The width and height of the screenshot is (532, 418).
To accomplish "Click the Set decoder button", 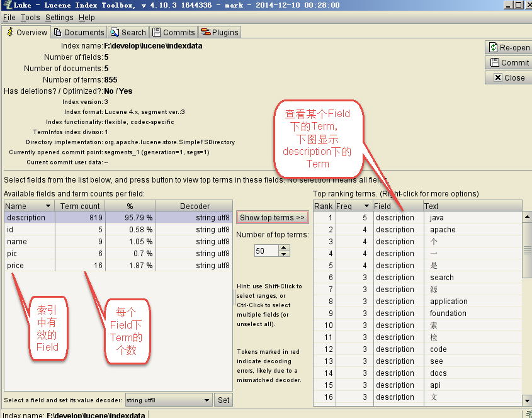I will point(224,400).
